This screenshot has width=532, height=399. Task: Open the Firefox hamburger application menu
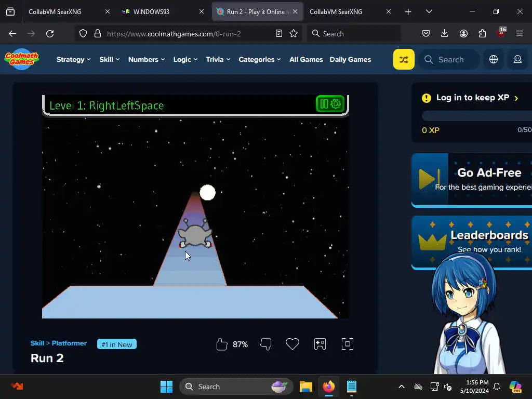520,34
